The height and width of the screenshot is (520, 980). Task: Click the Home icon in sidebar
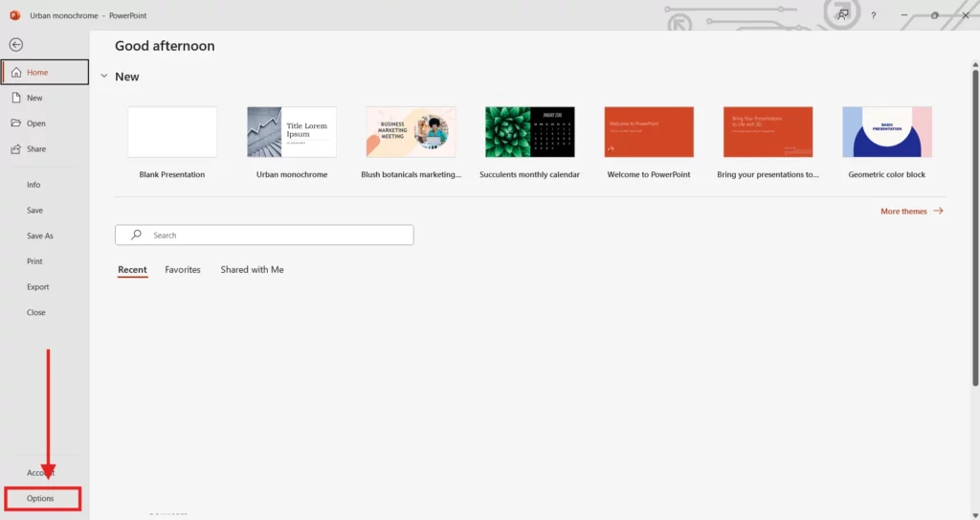(x=16, y=73)
